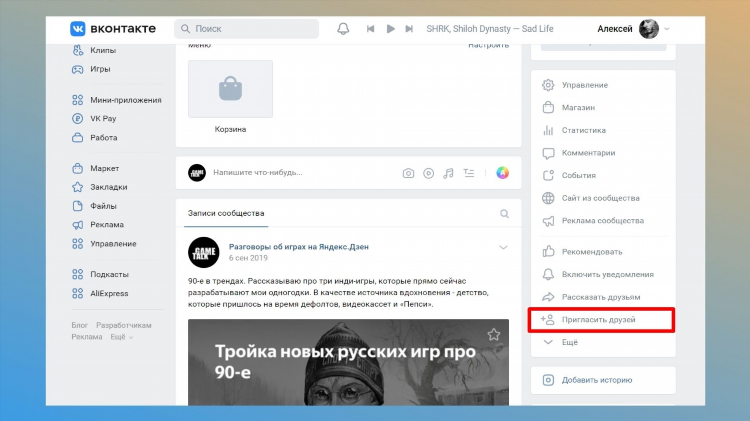The height and width of the screenshot is (421, 750).
Task: Open the notifications bell in the header
Action: 343,29
